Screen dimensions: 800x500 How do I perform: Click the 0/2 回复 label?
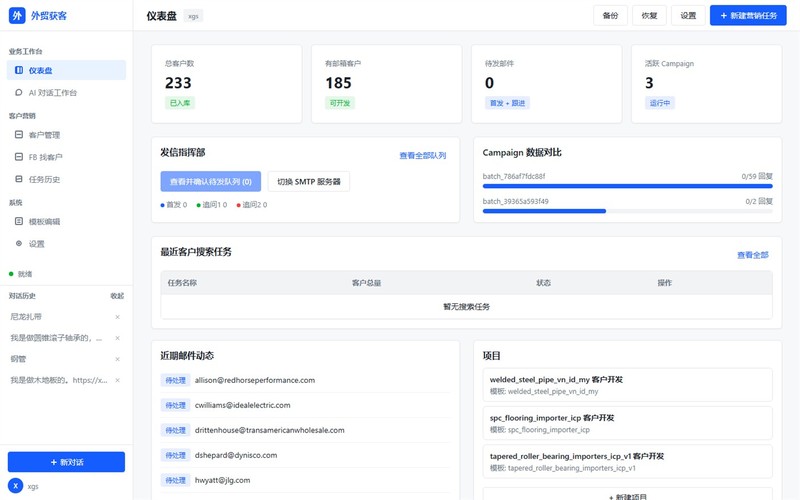click(x=759, y=201)
